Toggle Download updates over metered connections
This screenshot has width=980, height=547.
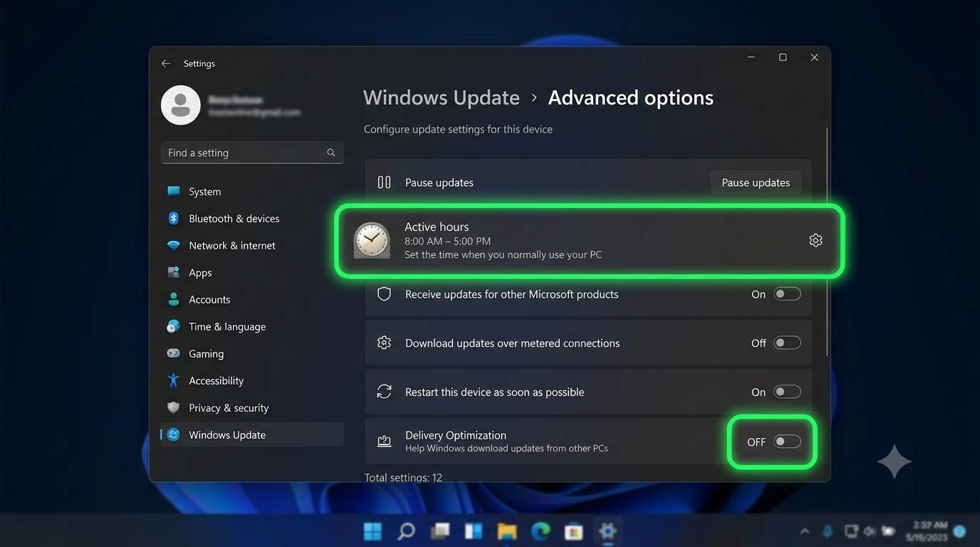(787, 343)
